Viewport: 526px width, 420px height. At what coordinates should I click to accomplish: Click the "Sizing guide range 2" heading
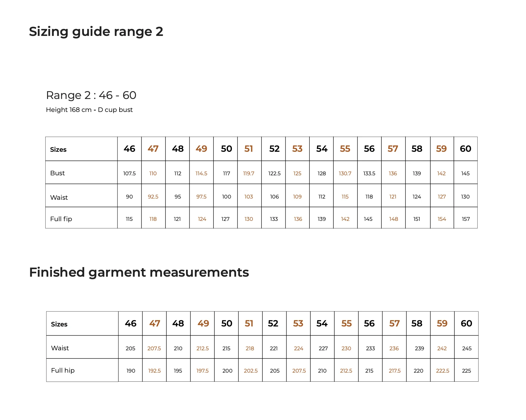[96, 32]
